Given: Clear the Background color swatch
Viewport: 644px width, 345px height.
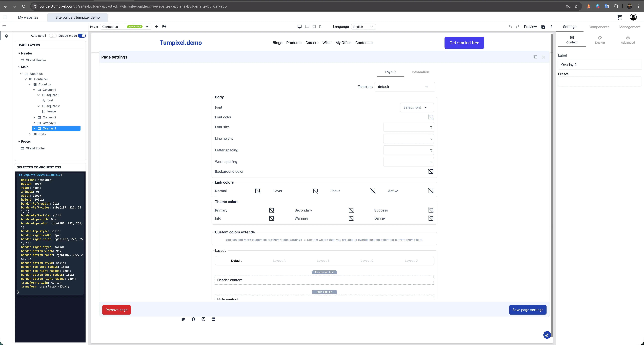Looking at the screenshot, I should pyautogui.click(x=431, y=171).
